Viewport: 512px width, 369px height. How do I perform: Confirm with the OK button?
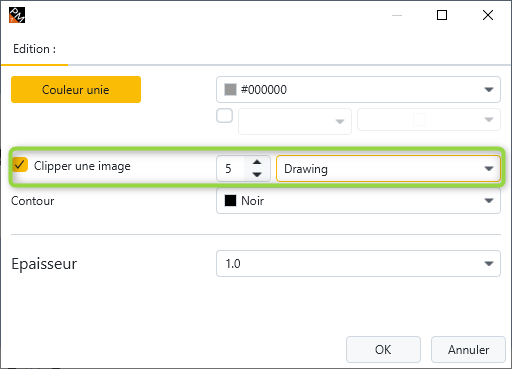[383, 350]
